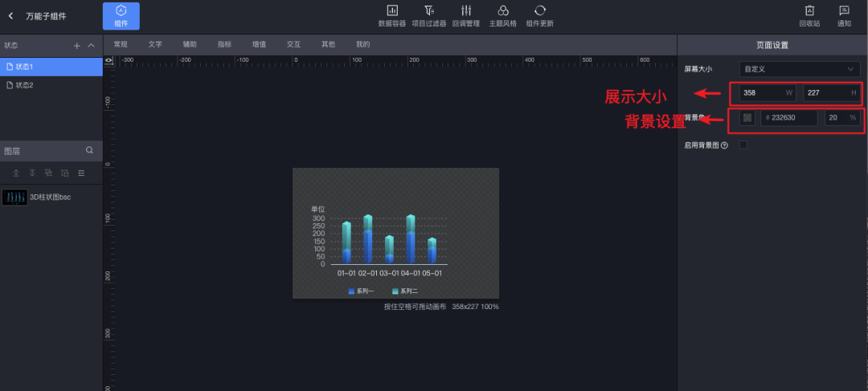Click the move layer down icon

[x=65, y=173]
